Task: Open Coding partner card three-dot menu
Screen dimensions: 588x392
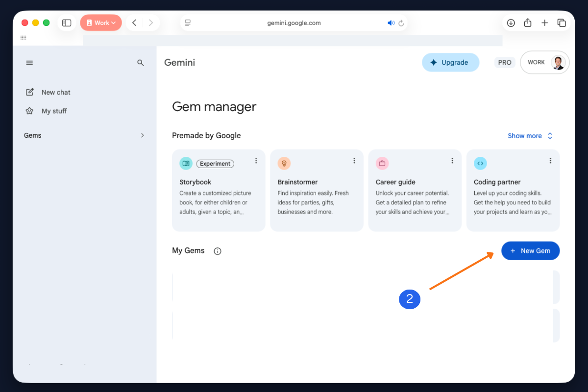Action: tap(550, 161)
